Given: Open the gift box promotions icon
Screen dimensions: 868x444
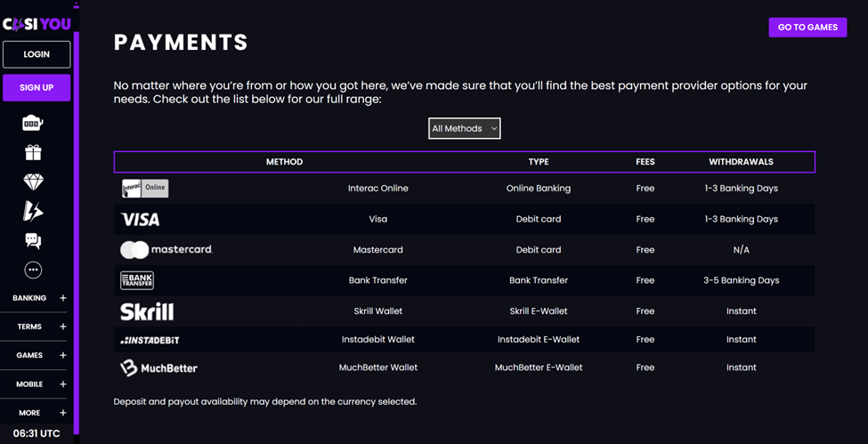Looking at the screenshot, I should [x=33, y=152].
